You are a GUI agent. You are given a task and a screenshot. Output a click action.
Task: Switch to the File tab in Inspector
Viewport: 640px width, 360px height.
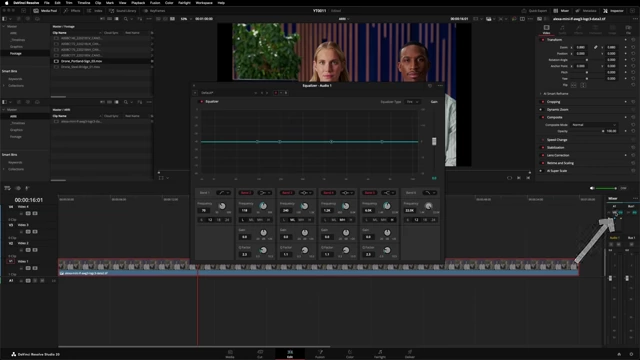628,29
